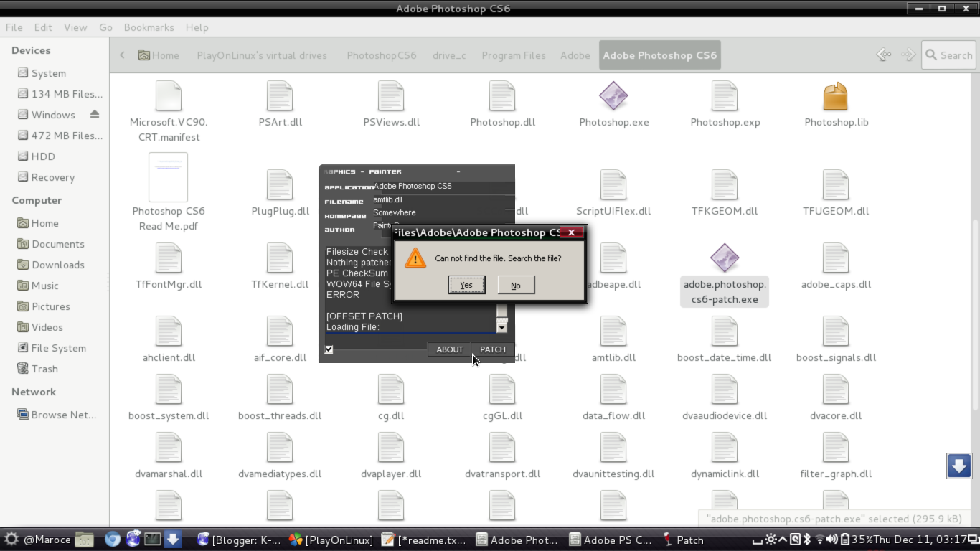The image size is (980, 551).
Task: Click No in the file-not-found dialog
Action: (516, 285)
